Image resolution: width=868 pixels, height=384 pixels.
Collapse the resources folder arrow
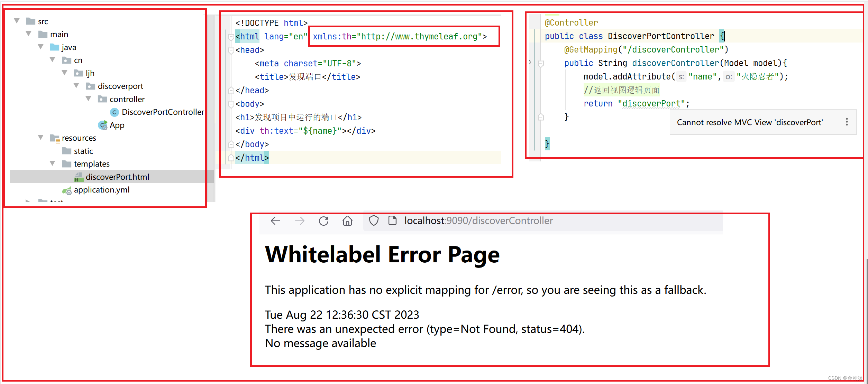pos(40,138)
